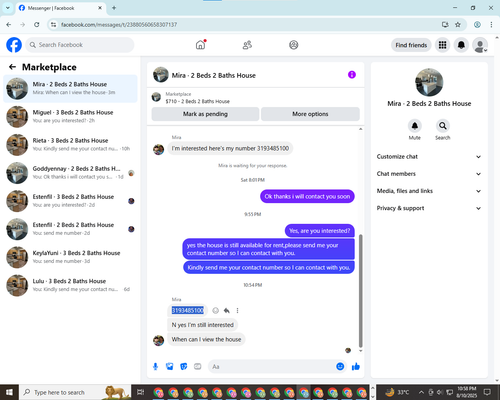Select Messenger | Facebook browser tab

61,8
